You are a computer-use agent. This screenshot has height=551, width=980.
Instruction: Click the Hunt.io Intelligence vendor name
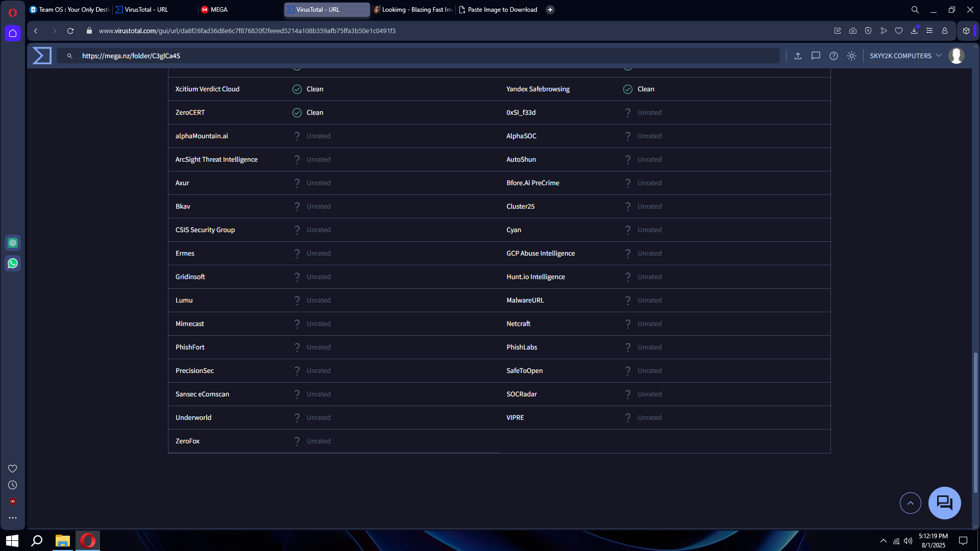pos(535,277)
